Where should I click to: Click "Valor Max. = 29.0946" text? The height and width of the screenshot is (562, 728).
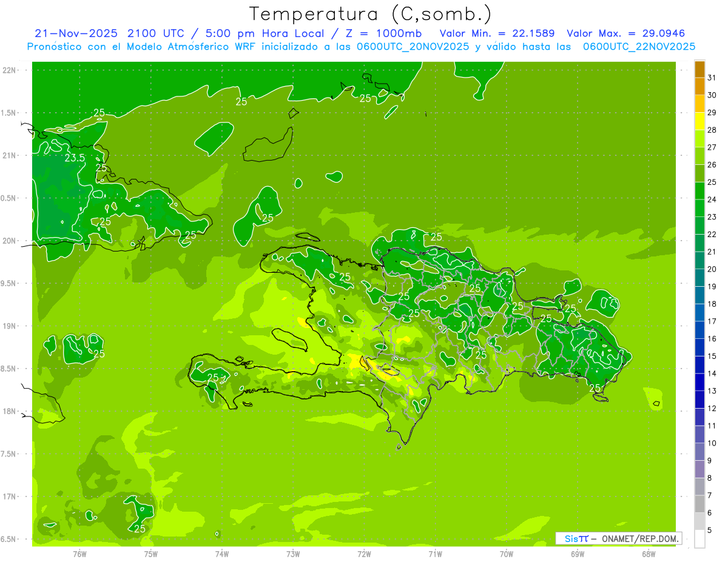click(625, 33)
